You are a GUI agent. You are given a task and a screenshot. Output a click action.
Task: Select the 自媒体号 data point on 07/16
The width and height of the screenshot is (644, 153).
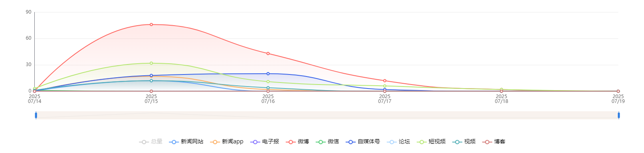click(268, 74)
